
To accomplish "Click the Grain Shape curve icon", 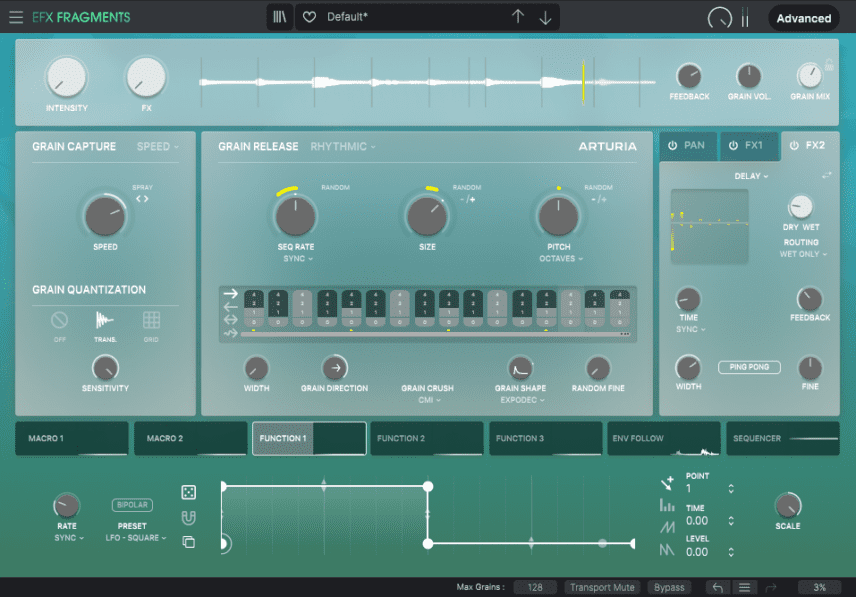I will pos(520,368).
